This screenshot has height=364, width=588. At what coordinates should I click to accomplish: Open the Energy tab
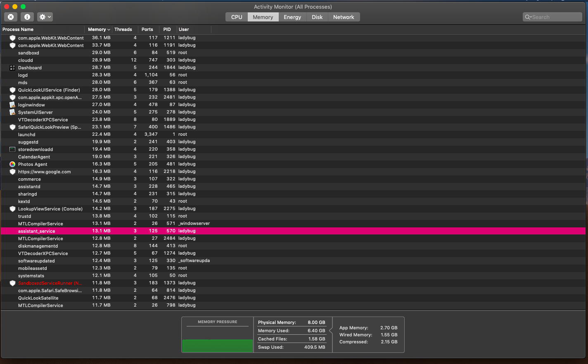292,17
